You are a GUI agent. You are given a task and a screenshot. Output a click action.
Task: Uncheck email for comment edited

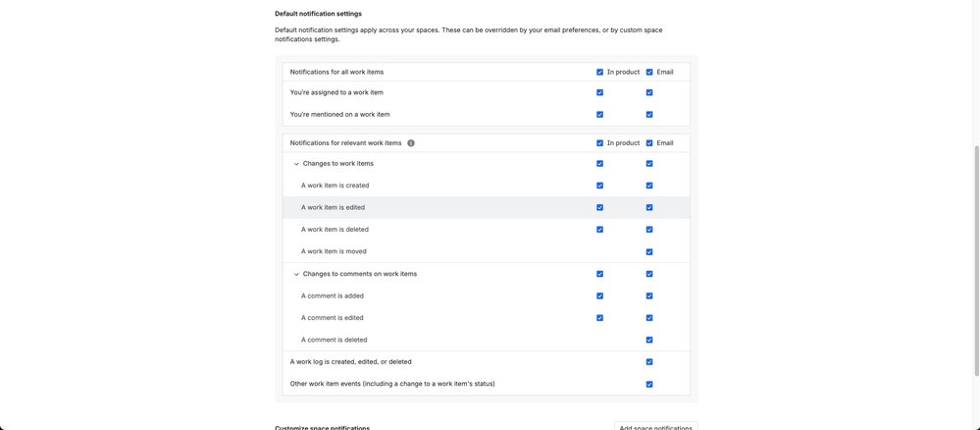click(x=649, y=318)
